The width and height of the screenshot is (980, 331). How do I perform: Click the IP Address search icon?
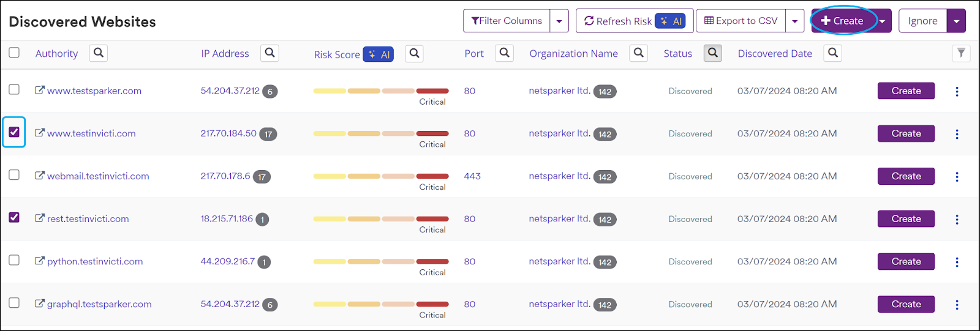tap(269, 53)
